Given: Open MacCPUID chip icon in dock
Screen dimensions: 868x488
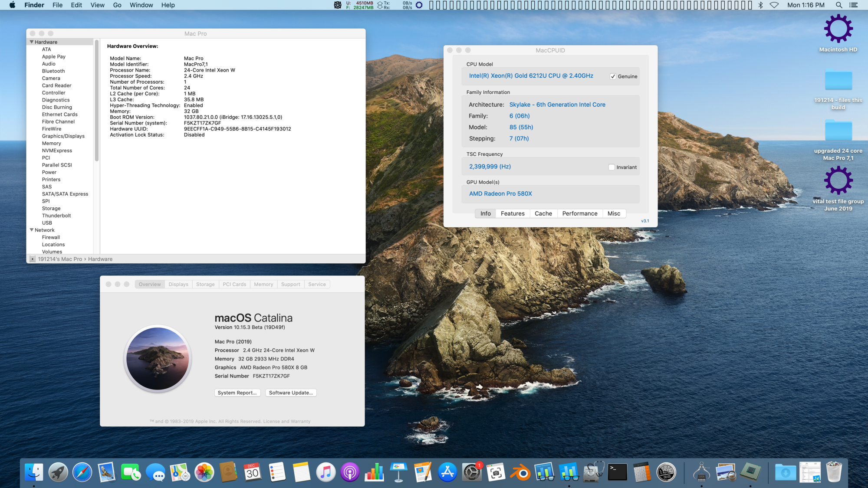Looking at the screenshot, I should [750, 472].
